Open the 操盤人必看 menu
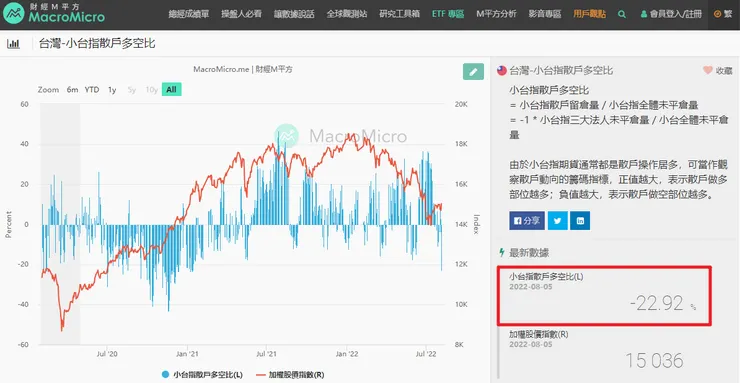 pos(242,14)
